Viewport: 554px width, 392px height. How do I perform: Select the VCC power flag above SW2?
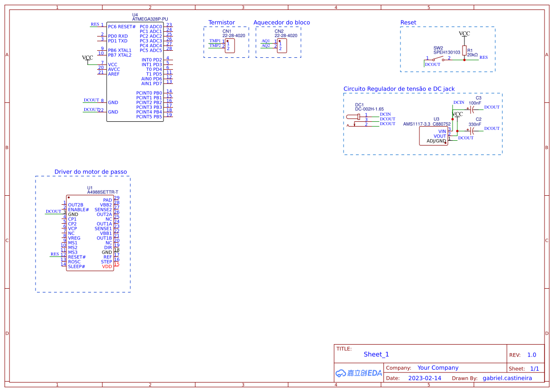point(464,33)
